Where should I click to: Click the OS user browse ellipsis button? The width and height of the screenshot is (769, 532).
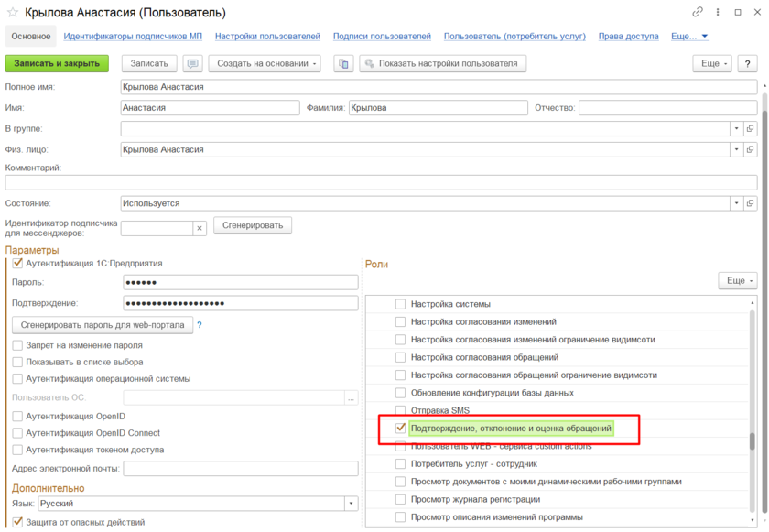coord(350,397)
